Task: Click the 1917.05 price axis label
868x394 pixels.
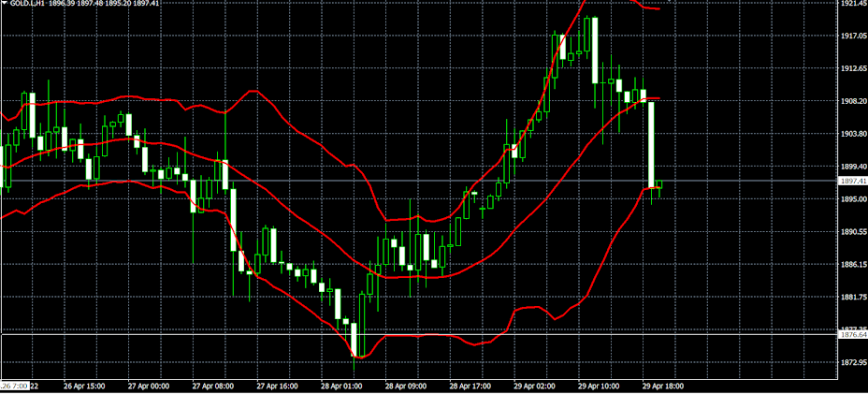Action: coord(854,36)
